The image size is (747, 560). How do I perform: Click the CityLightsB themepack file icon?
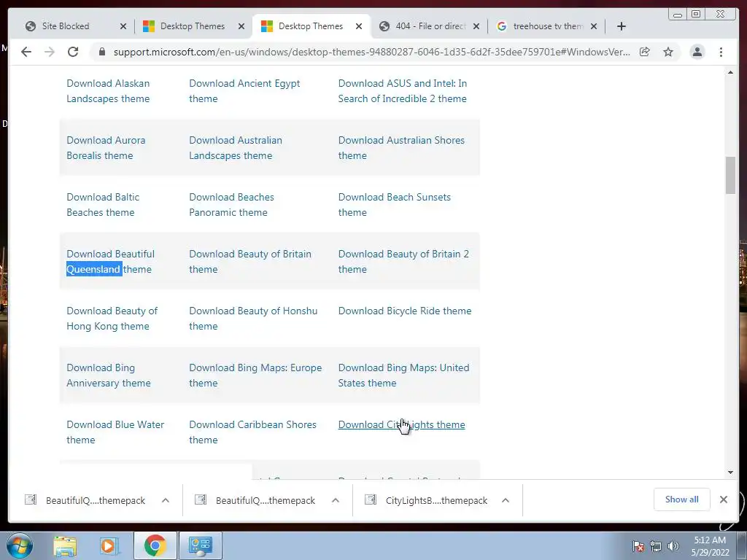pyautogui.click(x=370, y=499)
